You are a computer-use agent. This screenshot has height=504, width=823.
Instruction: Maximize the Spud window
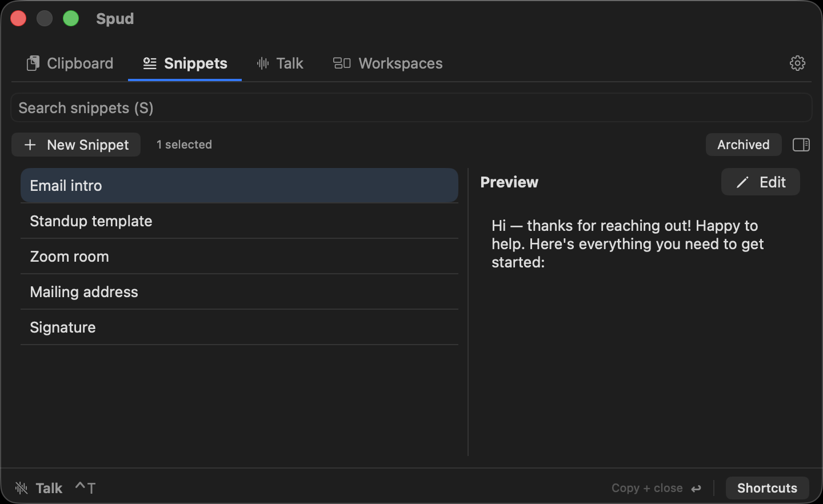tap(71, 18)
